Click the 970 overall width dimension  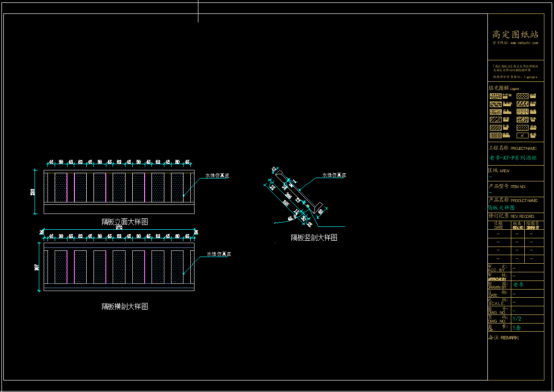tap(119, 228)
